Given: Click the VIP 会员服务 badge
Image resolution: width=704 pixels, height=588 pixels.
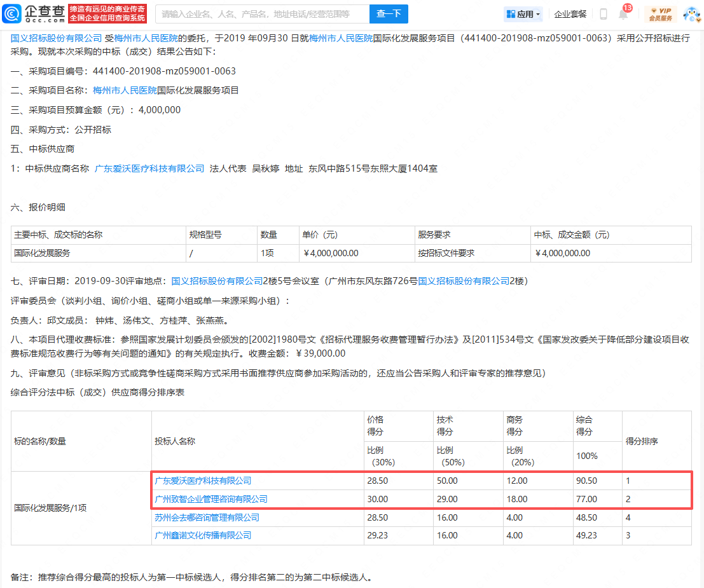Looking at the screenshot, I should click(660, 14).
